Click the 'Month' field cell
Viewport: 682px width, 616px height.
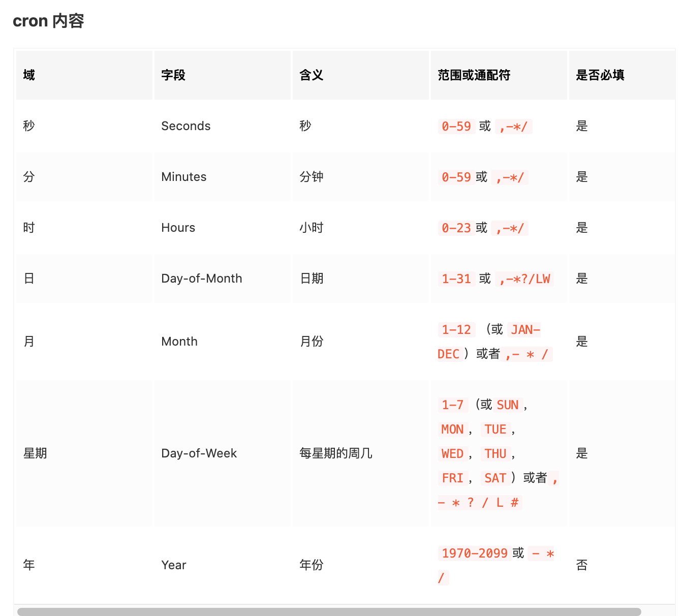[223, 342]
